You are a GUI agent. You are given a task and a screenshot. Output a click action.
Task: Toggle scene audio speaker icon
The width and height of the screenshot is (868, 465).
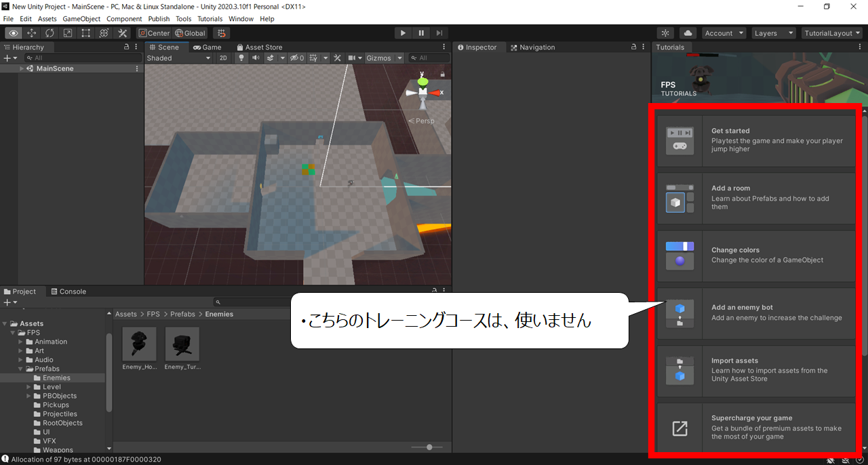click(x=256, y=58)
